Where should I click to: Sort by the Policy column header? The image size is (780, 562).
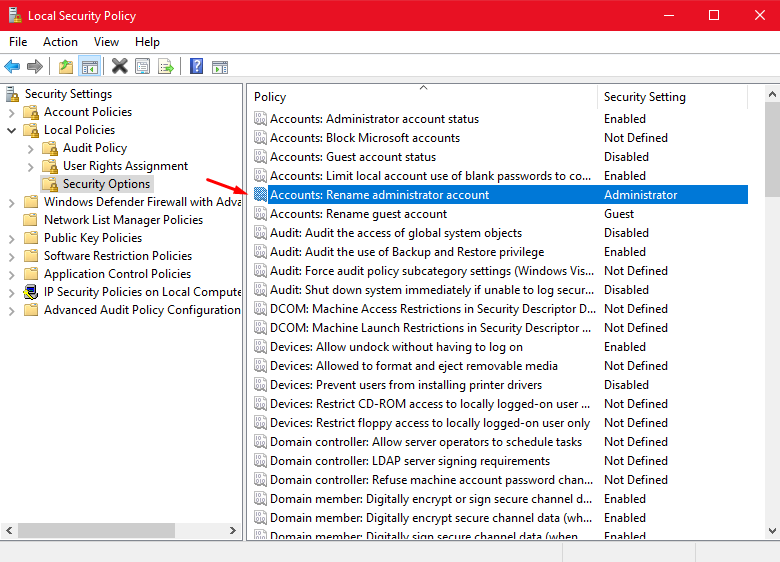coord(422,96)
